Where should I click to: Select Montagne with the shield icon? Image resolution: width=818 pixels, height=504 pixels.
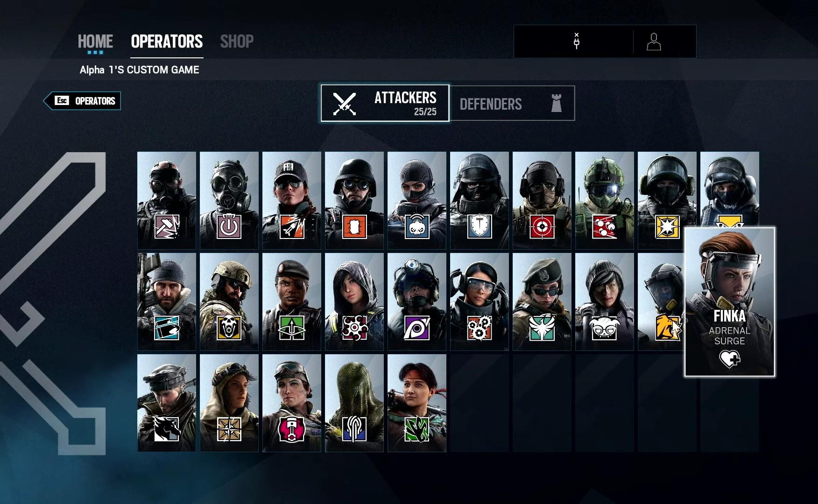click(x=480, y=200)
